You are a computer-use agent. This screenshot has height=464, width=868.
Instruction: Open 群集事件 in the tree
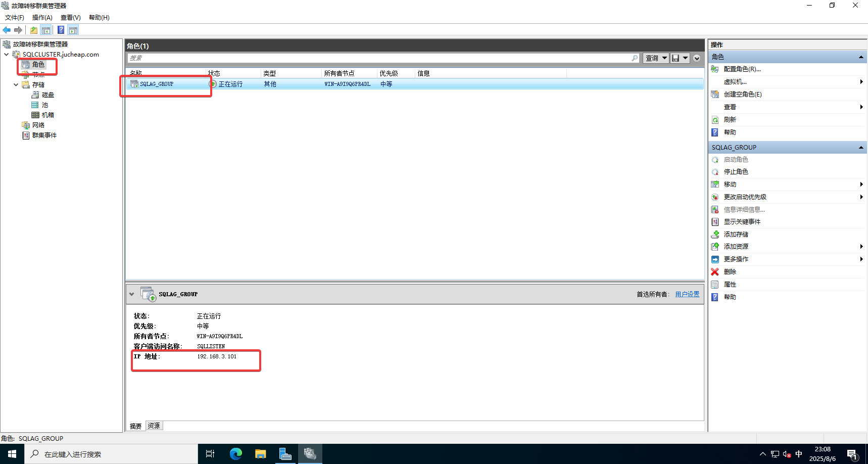coord(44,135)
